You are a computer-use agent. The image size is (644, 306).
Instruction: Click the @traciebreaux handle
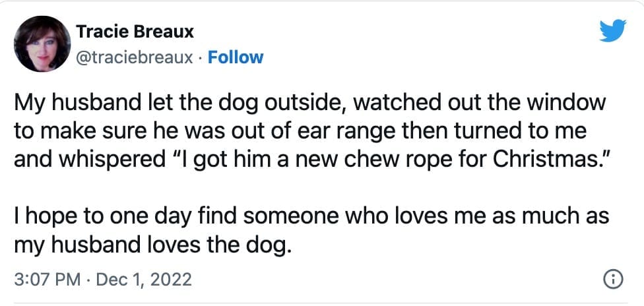click(135, 57)
